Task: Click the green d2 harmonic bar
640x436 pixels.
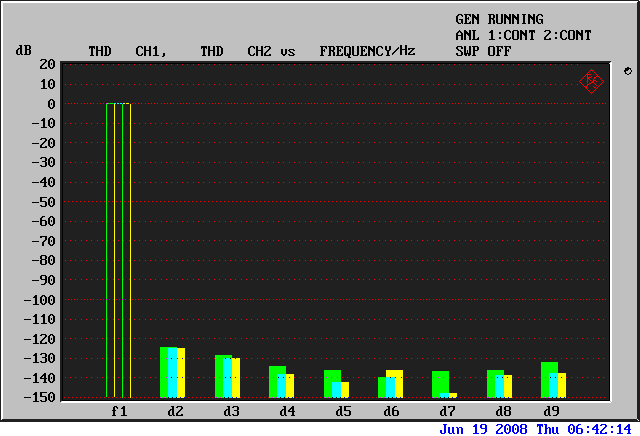Action: click(164, 372)
